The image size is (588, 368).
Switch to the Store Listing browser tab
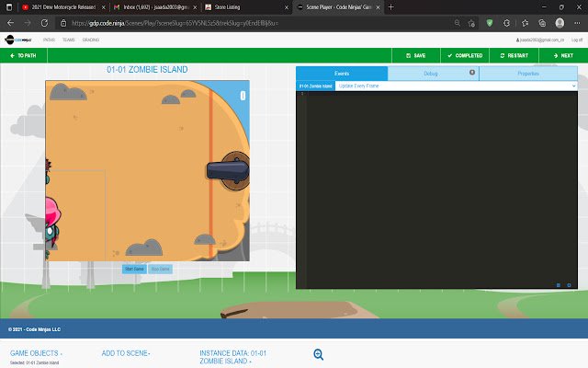point(243,7)
